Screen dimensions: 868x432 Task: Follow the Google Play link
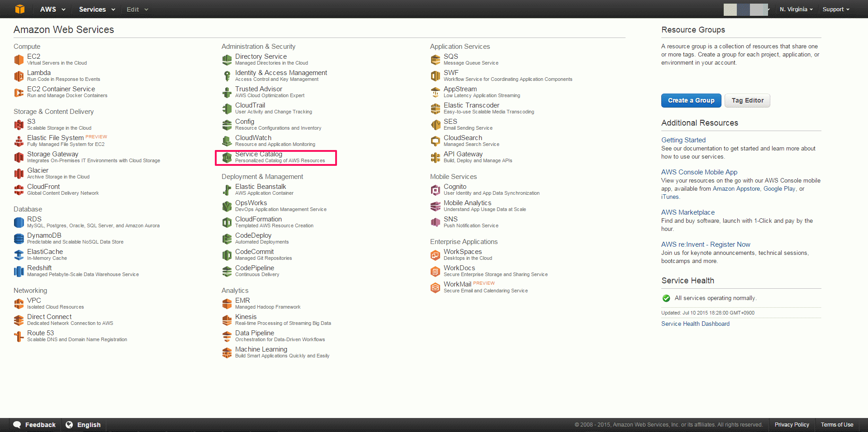pyautogui.click(x=779, y=189)
